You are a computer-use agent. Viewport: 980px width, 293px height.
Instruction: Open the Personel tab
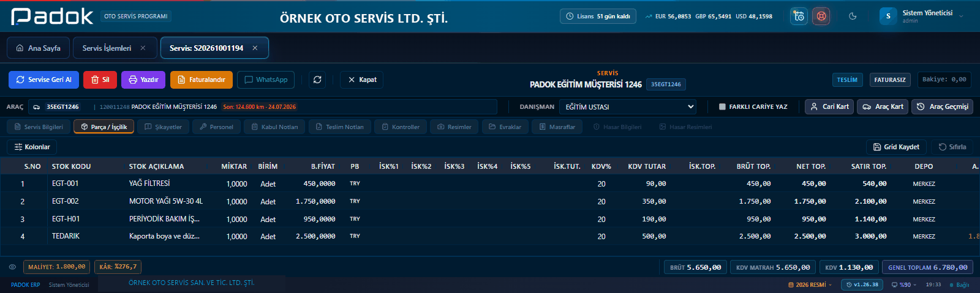(x=216, y=127)
